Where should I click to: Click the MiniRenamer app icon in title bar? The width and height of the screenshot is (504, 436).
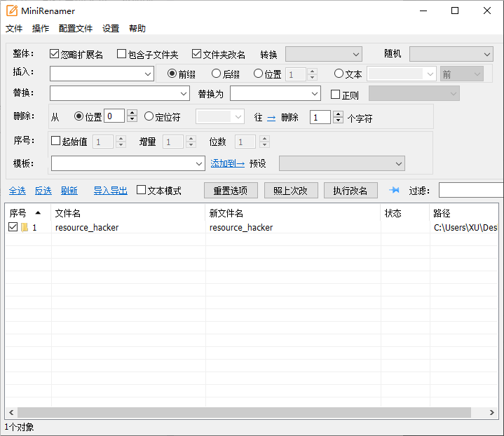coord(12,11)
